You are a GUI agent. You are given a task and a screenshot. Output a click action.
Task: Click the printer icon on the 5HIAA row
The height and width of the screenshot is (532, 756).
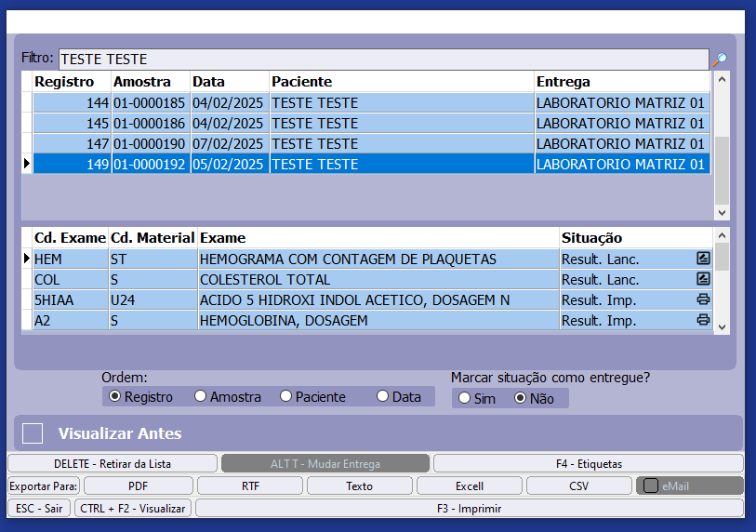pyautogui.click(x=703, y=299)
